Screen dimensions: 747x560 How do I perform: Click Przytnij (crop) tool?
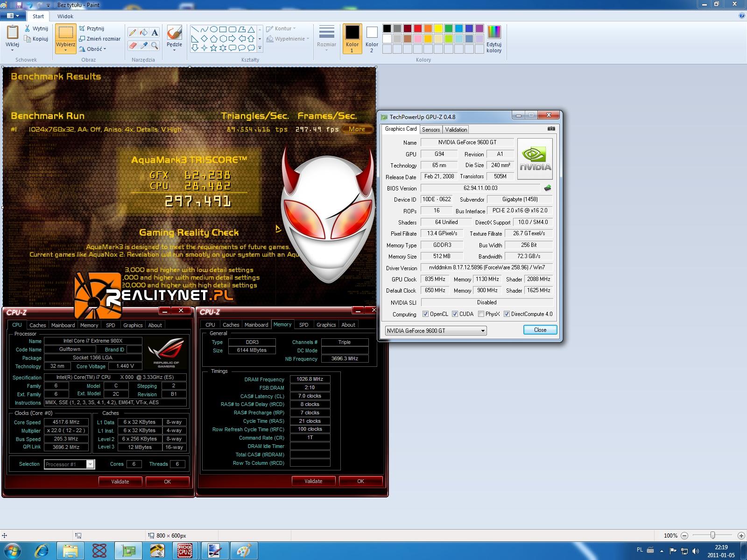click(92, 28)
